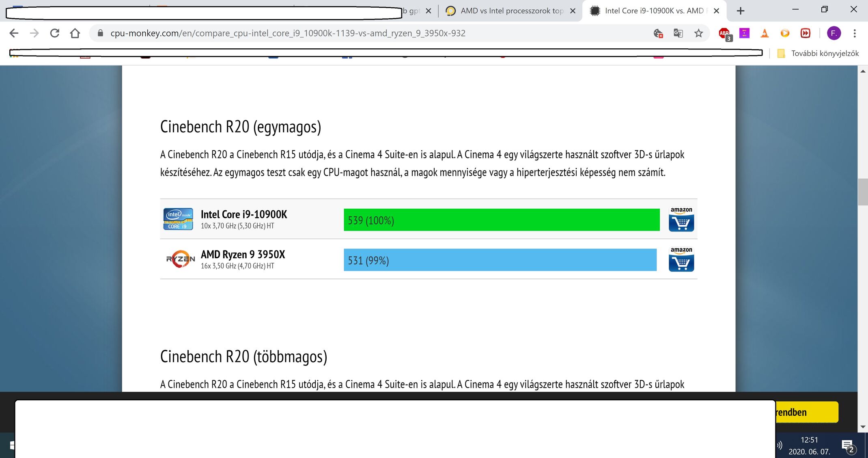The height and width of the screenshot is (458, 868).
Task: Open the purple F profile avatar
Action: coord(834,33)
